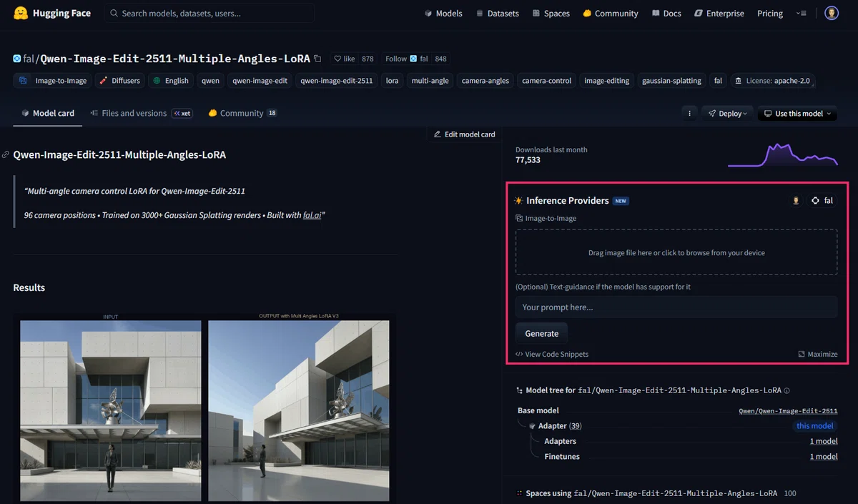The width and height of the screenshot is (858, 504).
Task: Open the Enterprise nav item
Action: coord(719,13)
